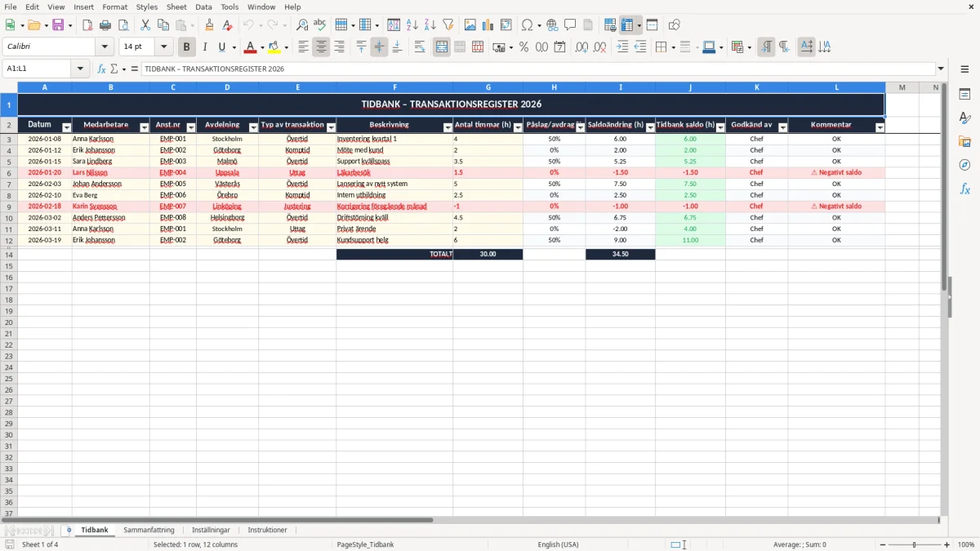The height and width of the screenshot is (551, 980).
Task: Click into the formula input line
Action: point(537,69)
